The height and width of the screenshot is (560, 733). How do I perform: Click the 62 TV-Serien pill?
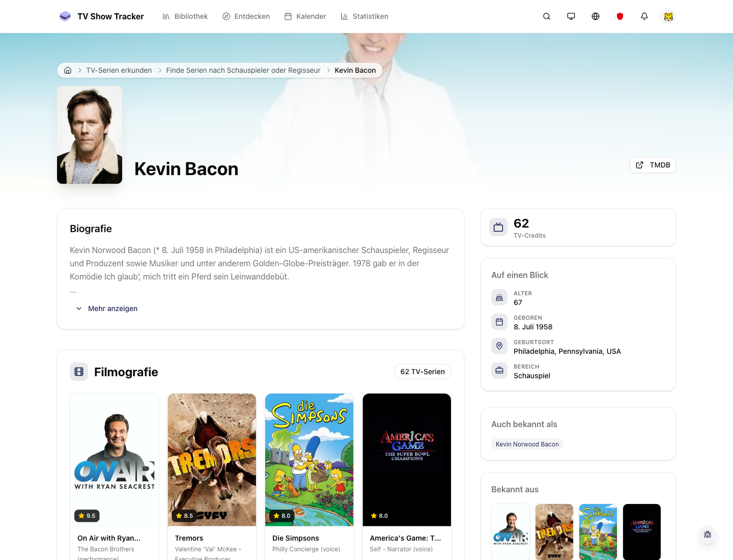tap(422, 372)
